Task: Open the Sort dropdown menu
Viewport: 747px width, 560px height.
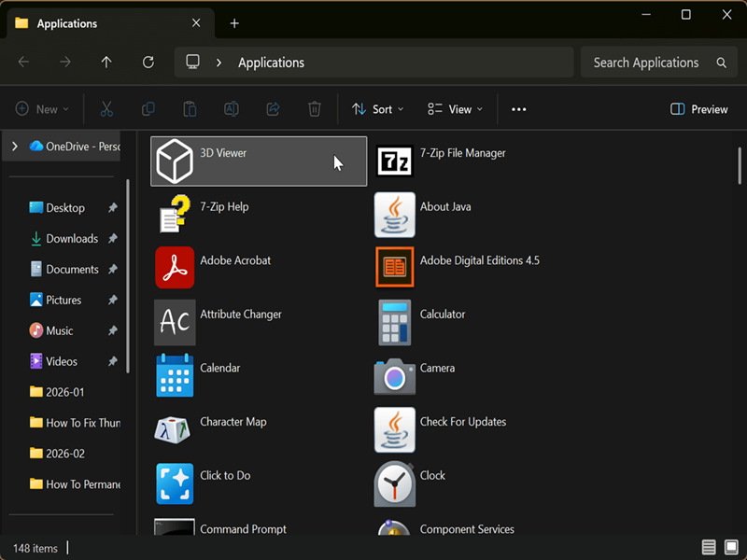Action: pyautogui.click(x=378, y=109)
